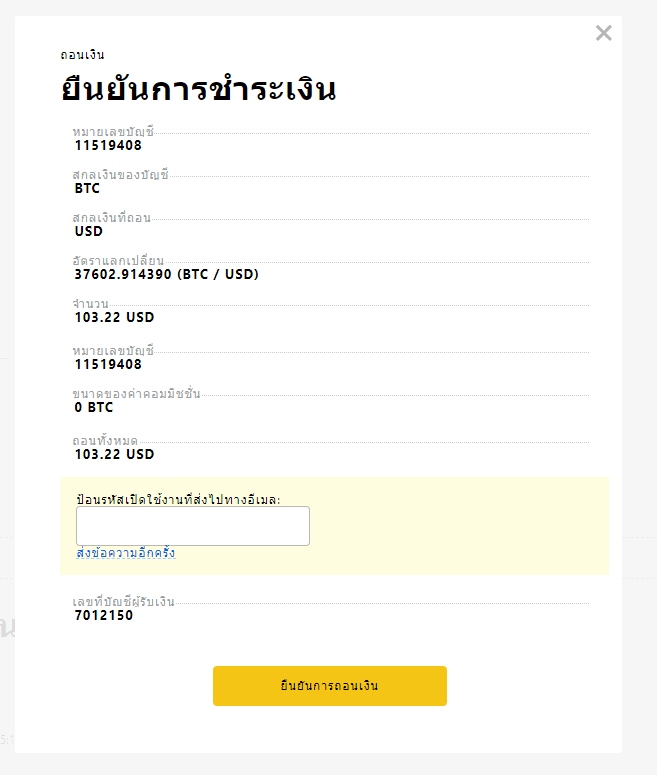Screen dimensions: 657x775
Task: Click the 'เลขที่บัญชีผู้รับเงิน' recipient label
Action: 124,602
